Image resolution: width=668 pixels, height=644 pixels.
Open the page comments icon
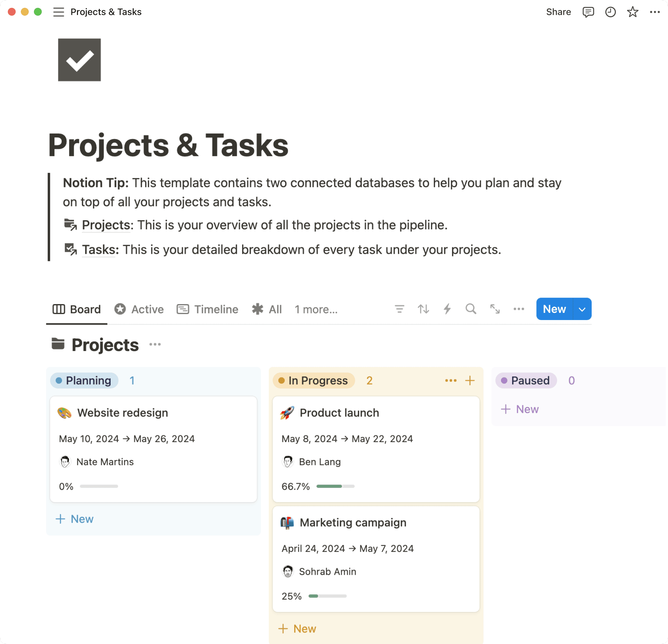point(588,12)
